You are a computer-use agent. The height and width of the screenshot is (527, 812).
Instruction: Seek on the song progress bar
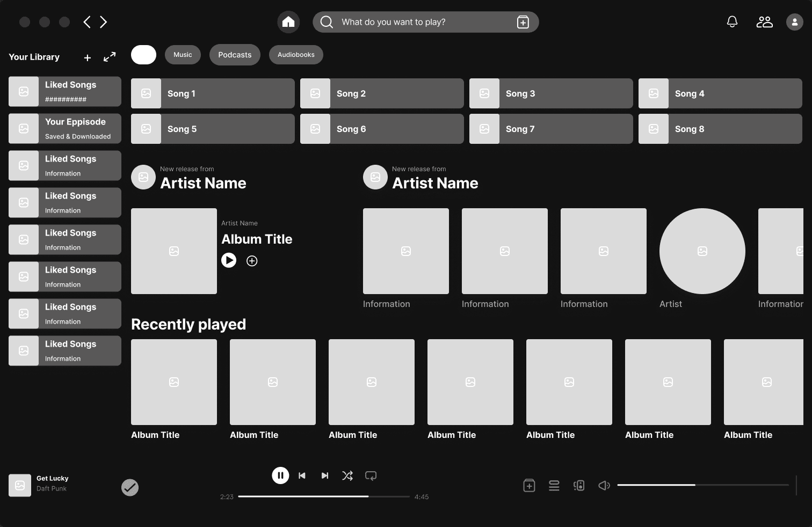point(324,497)
